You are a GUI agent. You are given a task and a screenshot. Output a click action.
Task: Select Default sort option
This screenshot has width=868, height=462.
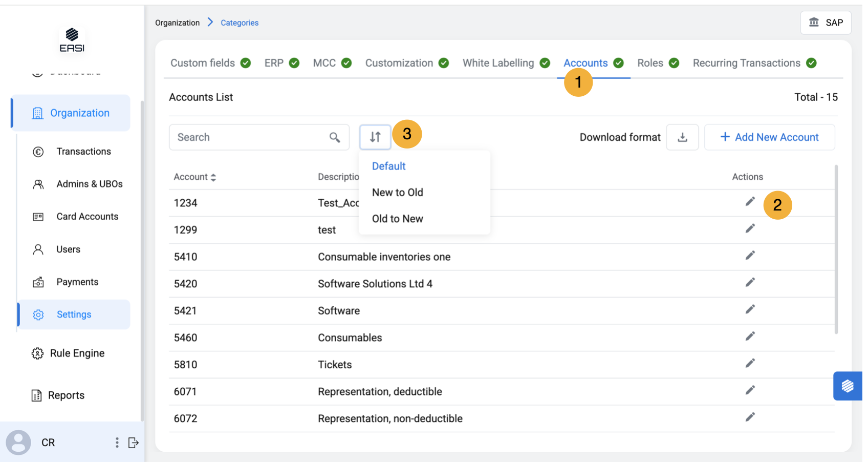pyautogui.click(x=388, y=166)
